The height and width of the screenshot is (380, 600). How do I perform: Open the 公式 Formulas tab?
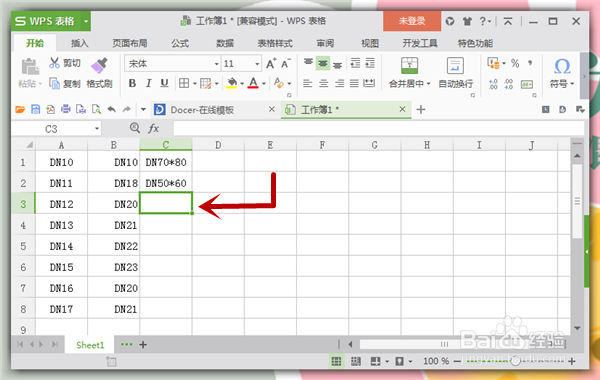180,43
